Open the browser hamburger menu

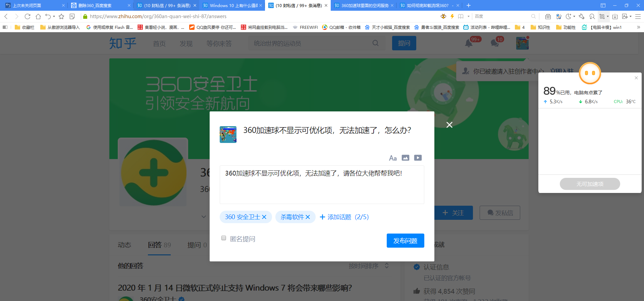[x=638, y=16]
